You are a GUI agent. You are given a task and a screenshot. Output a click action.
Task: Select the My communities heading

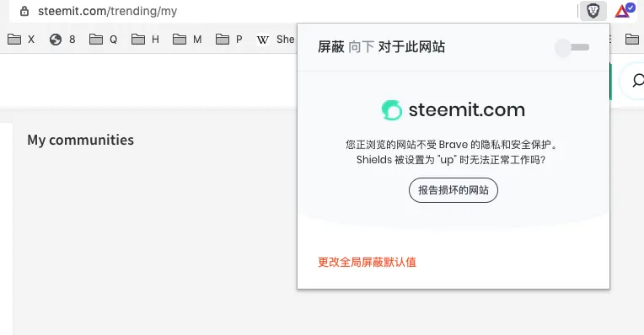81,140
